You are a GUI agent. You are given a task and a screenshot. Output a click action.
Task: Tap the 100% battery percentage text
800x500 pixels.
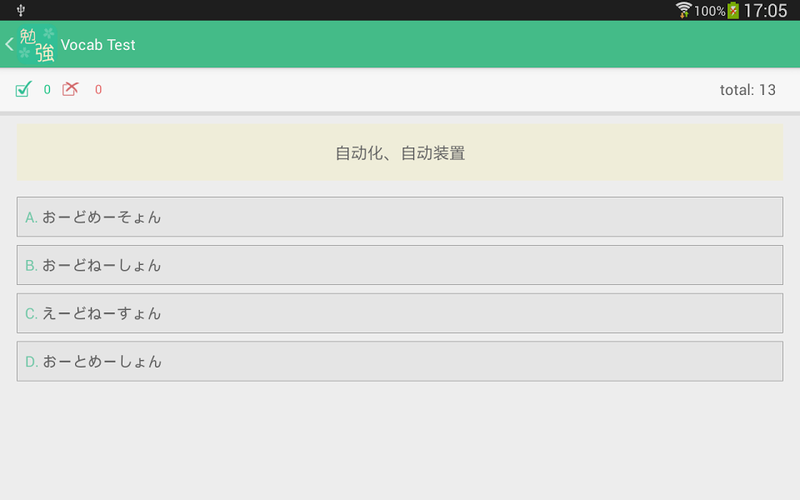[710, 11]
